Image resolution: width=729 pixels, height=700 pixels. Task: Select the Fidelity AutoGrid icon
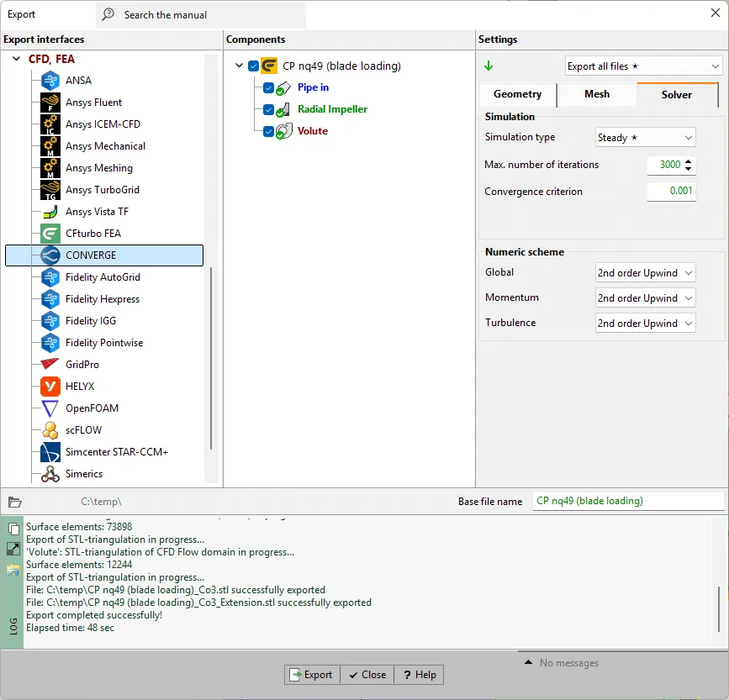pyautogui.click(x=50, y=276)
